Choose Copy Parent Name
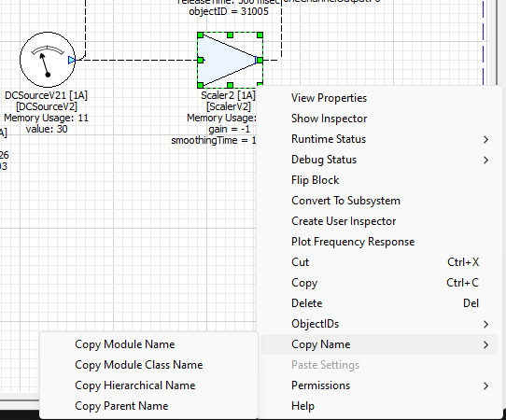 pos(148,406)
